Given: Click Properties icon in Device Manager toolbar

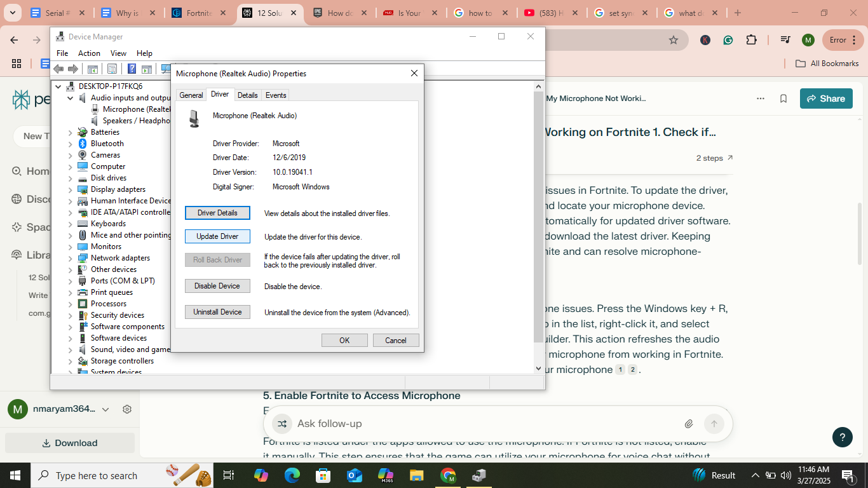Looking at the screenshot, I should tap(112, 69).
